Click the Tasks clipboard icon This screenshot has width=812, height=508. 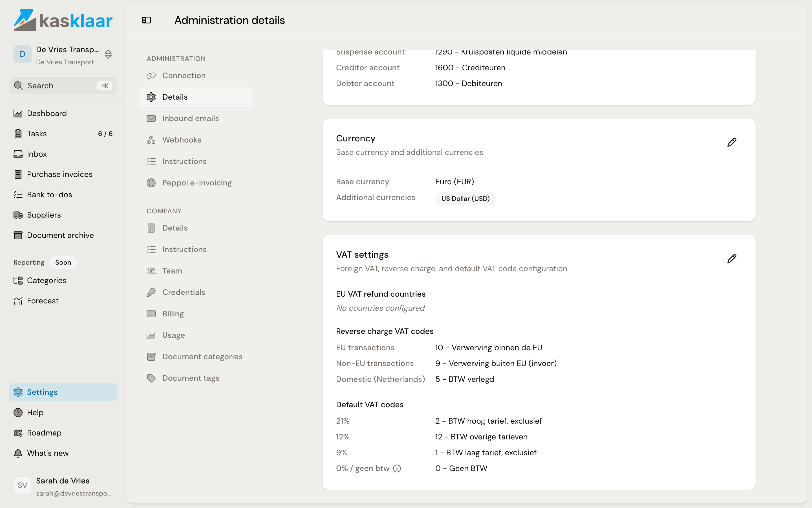click(18, 134)
